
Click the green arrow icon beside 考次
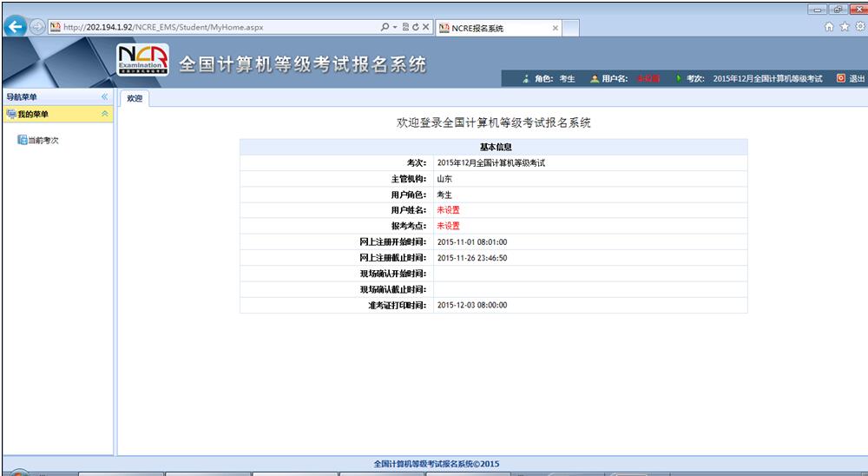pyautogui.click(x=679, y=79)
